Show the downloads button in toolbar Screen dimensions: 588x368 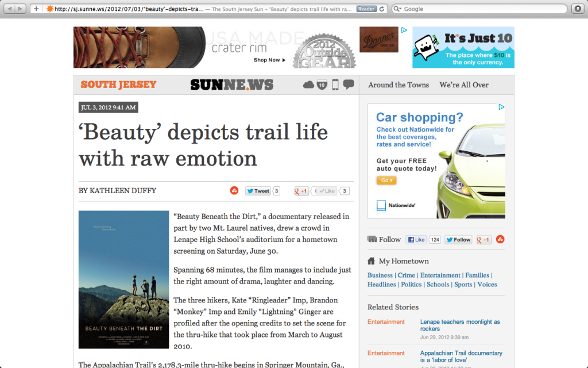[x=578, y=9]
